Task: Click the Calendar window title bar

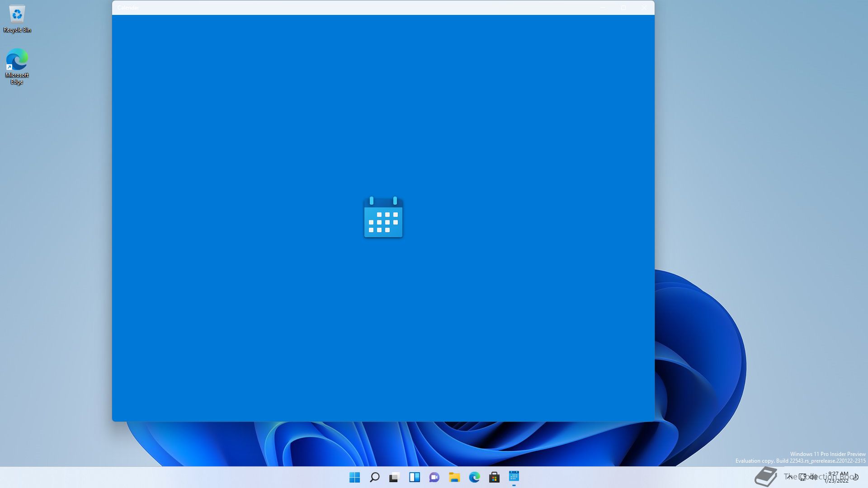Action: coord(362,7)
